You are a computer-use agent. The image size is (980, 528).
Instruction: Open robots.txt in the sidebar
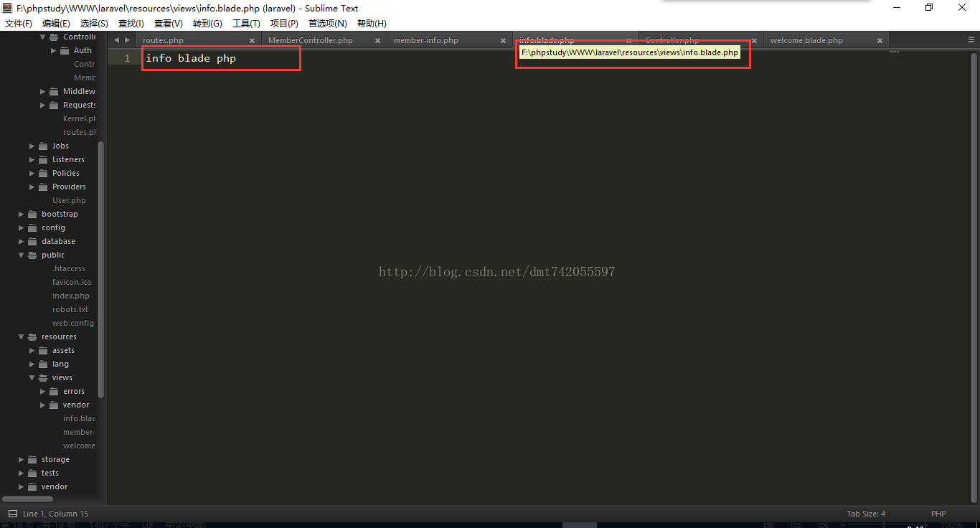coord(70,310)
